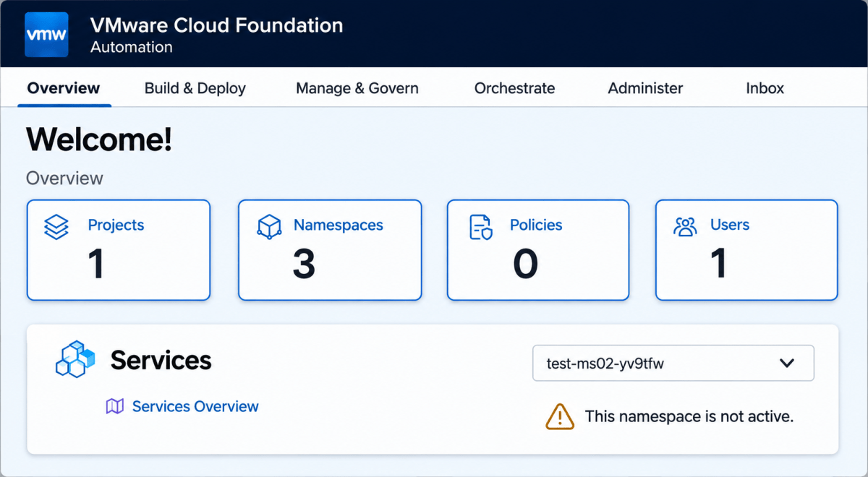Click the Policies card label
Viewport: 868px width, 477px height.
coord(536,225)
